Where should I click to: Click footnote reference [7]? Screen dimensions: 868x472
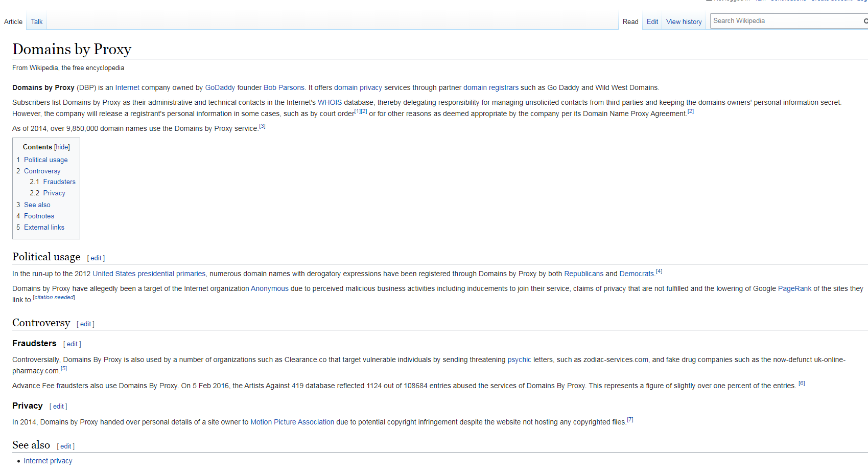coord(630,420)
